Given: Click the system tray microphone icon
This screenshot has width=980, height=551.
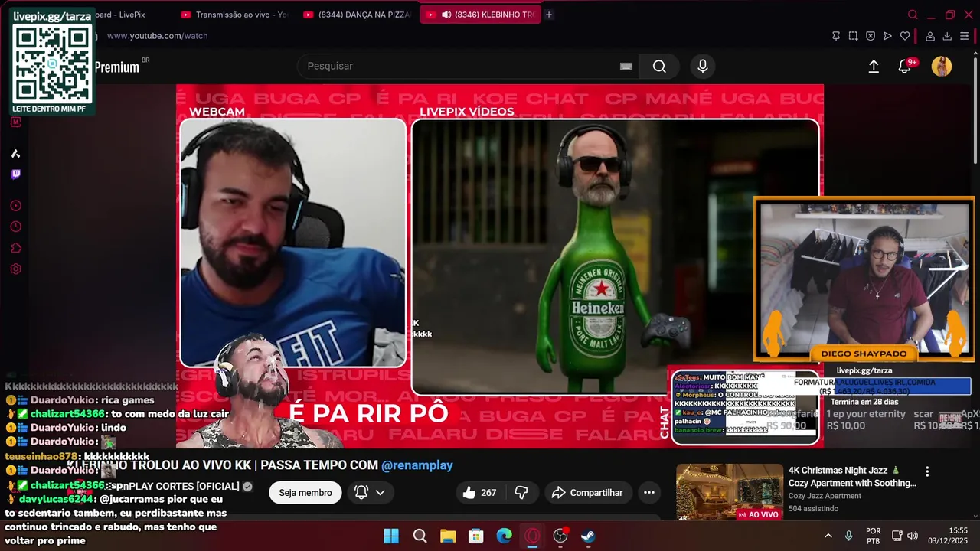Looking at the screenshot, I should tap(848, 536).
